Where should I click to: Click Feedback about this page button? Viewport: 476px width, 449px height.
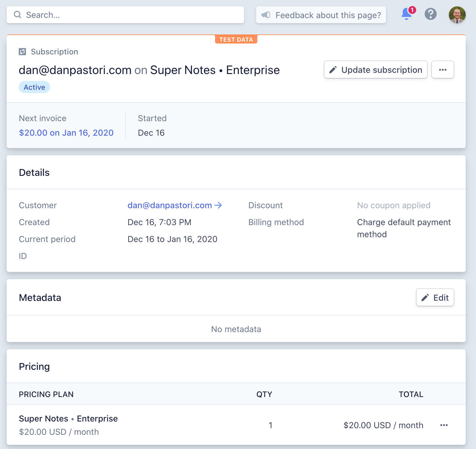[321, 15]
